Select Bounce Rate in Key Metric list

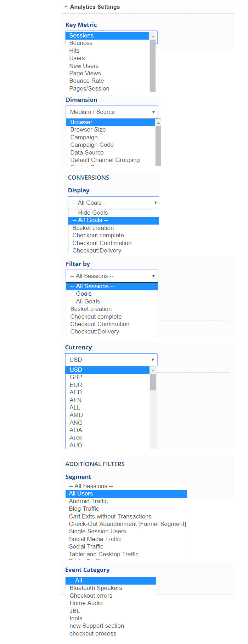86,81
